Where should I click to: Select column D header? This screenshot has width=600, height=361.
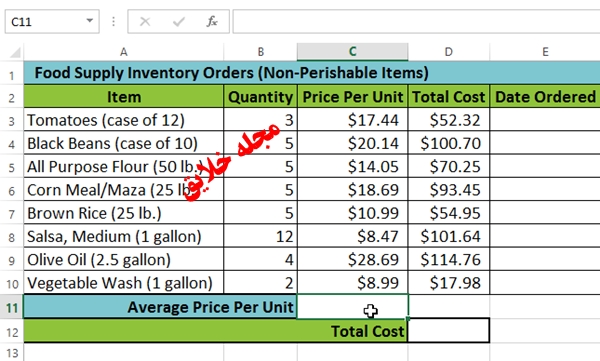449,52
